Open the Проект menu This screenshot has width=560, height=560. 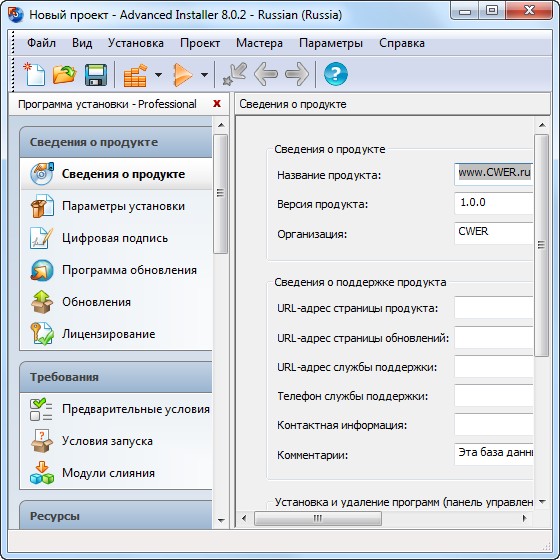[x=200, y=43]
